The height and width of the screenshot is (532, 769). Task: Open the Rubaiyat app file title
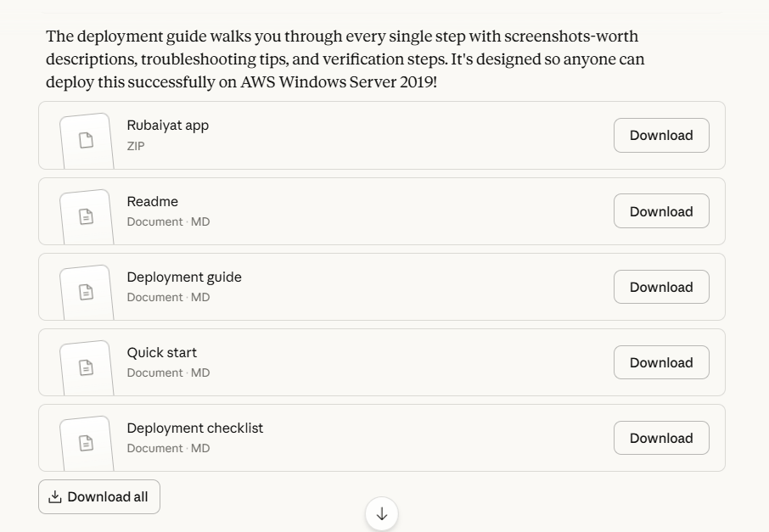(x=168, y=126)
